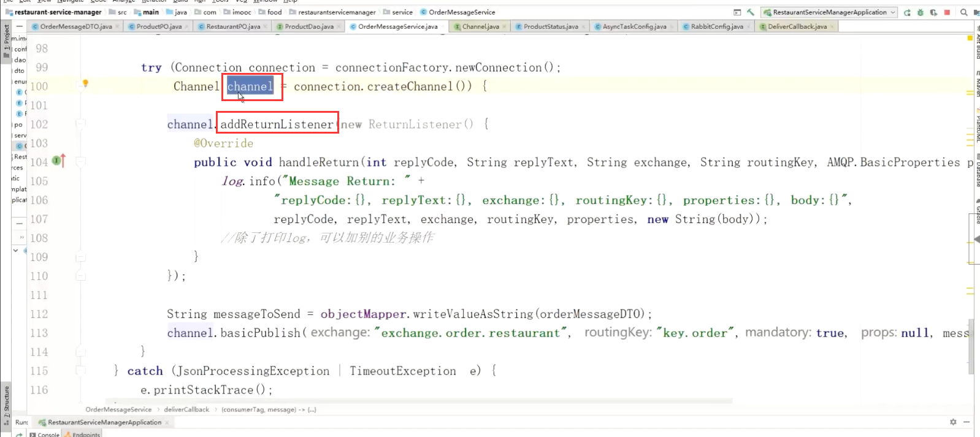Click yellow warning marker at top of error stripe
Image resolution: width=980 pixels, height=437 pixels.
pos(970,38)
